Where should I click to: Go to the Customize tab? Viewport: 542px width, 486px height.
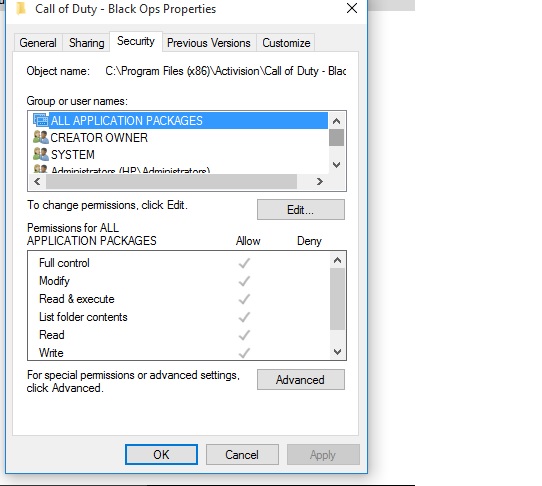[286, 43]
